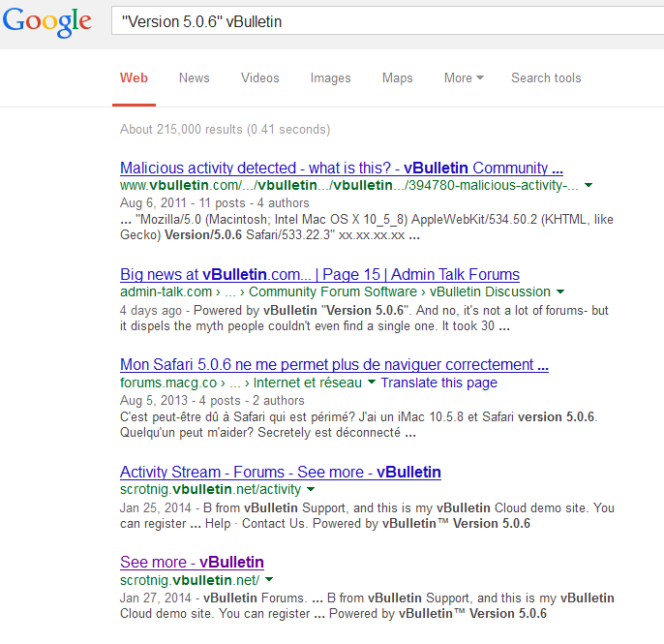Open 'Mon Safari 5.0.6' result link

pyautogui.click(x=334, y=364)
